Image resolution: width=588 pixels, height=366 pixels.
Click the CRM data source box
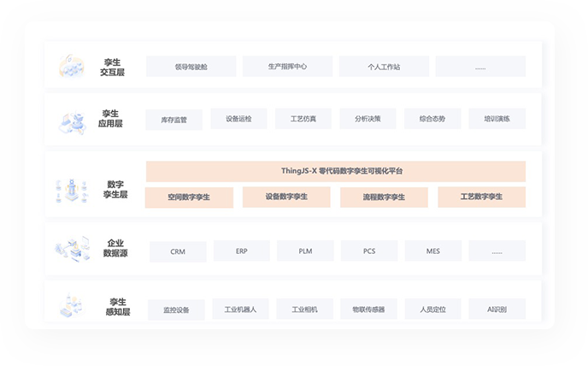point(178,251)
